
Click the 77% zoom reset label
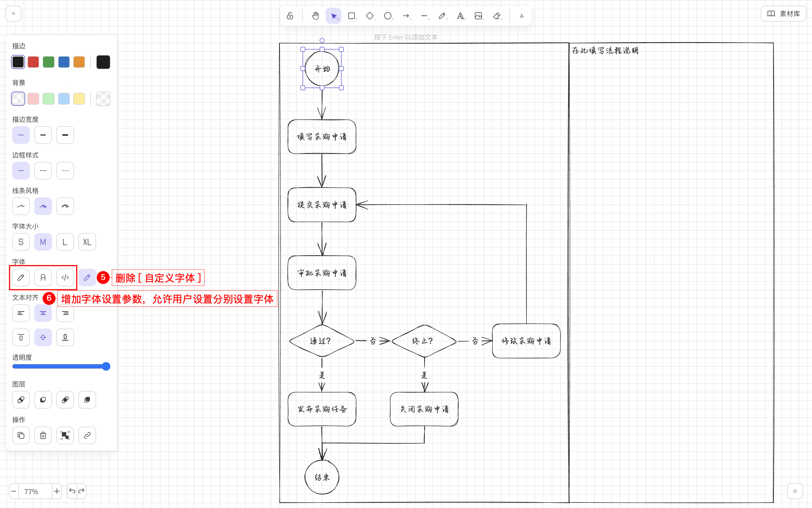pos(31,491)
